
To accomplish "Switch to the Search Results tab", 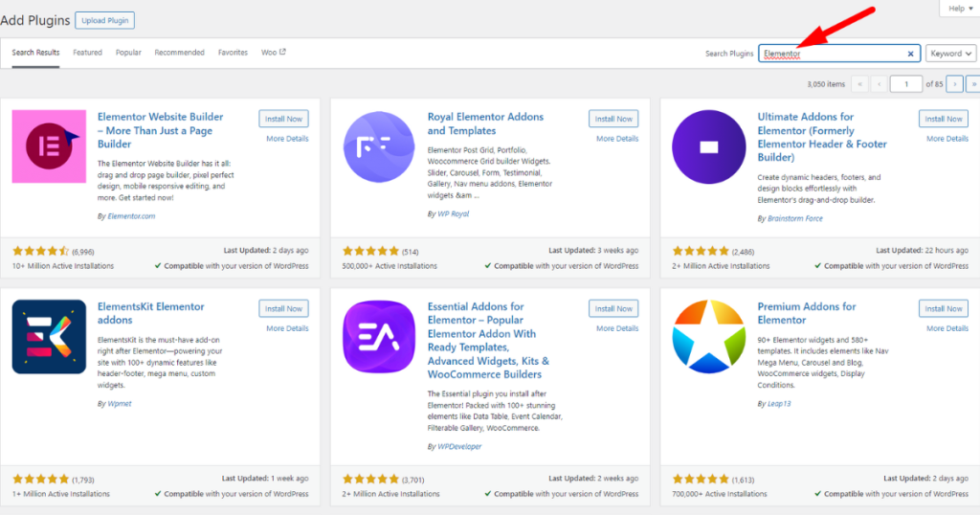I will pos(35,53).
